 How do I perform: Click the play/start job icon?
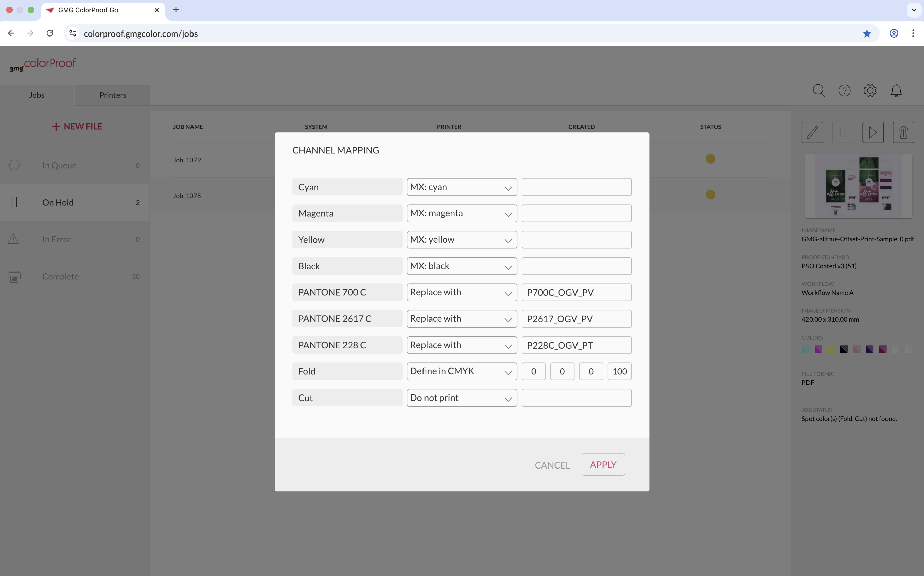pos(872,132)
